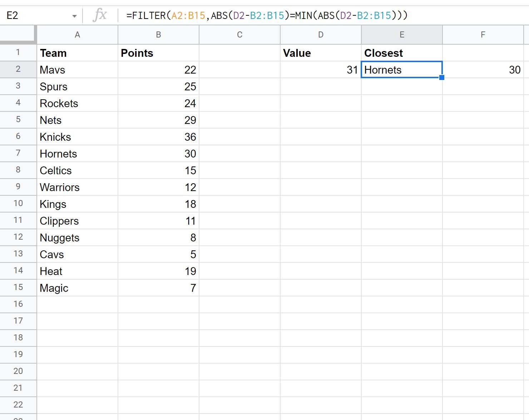Select column F header

coord(483,35)
